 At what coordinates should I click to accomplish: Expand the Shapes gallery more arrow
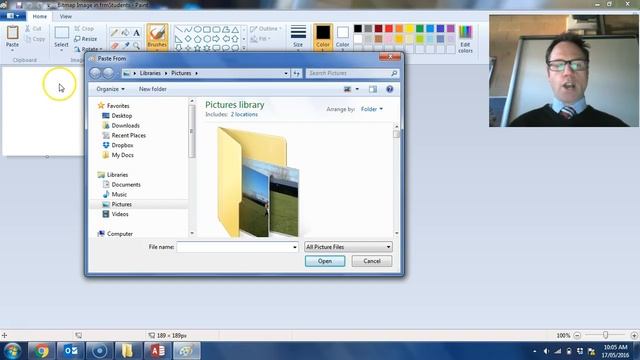pyautogui.click(x=244, y=48)
